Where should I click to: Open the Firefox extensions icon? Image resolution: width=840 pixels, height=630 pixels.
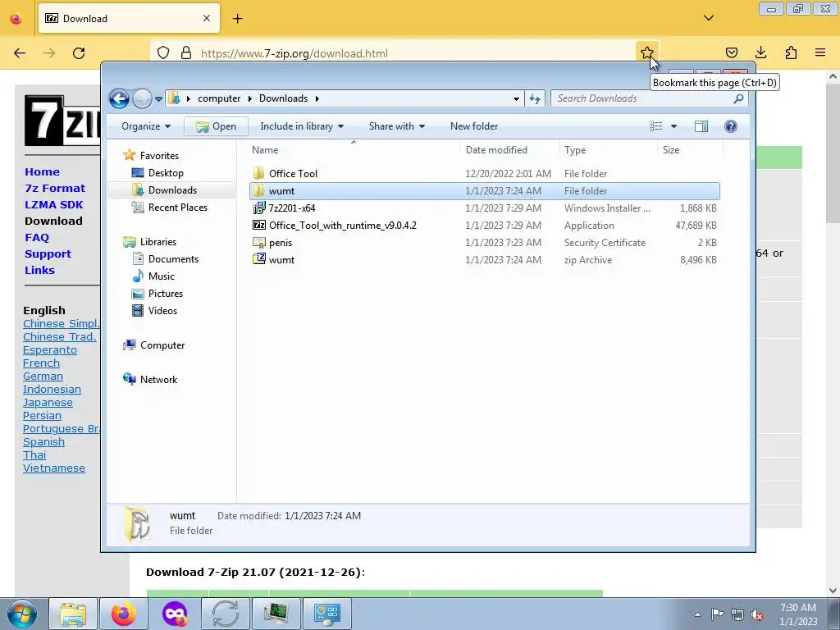(x=791, y=52)
